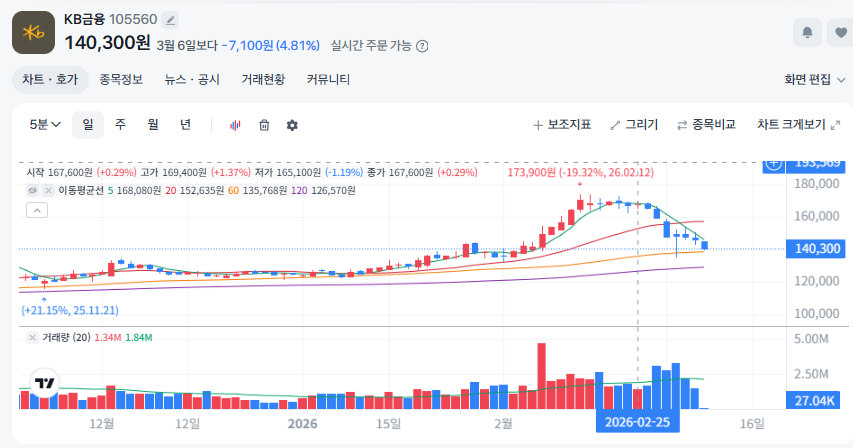Select the 년 yearly interval

pyautogui.click(x=186, y=125)
